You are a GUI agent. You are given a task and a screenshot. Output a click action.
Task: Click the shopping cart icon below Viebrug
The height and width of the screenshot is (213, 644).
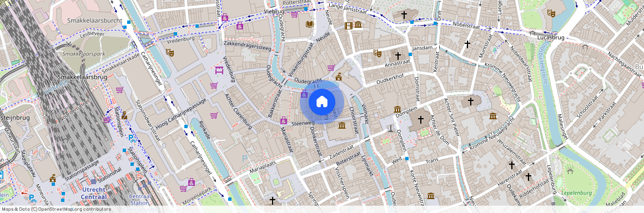[x=294, y=14]
